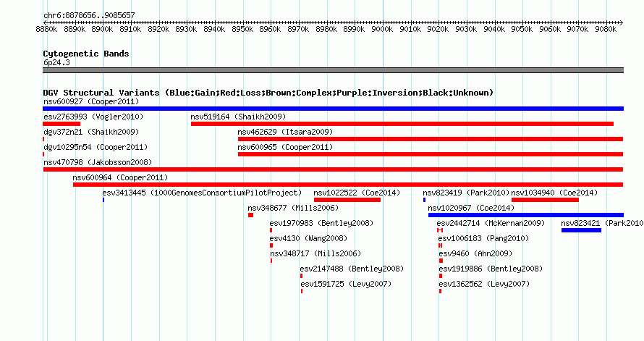Select the blue nsv823421 gain bar

pyautogui.click(x=581, y=230)
